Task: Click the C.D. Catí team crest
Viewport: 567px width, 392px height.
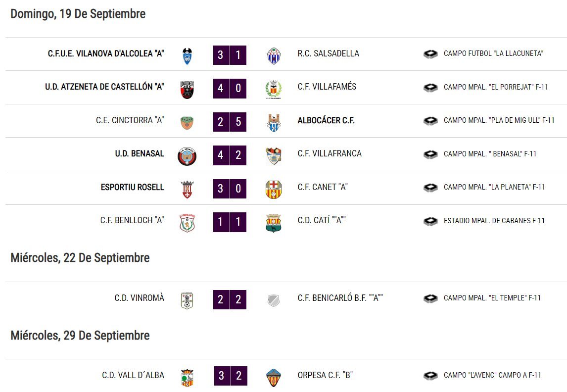Action: click(x=274, y=223)
